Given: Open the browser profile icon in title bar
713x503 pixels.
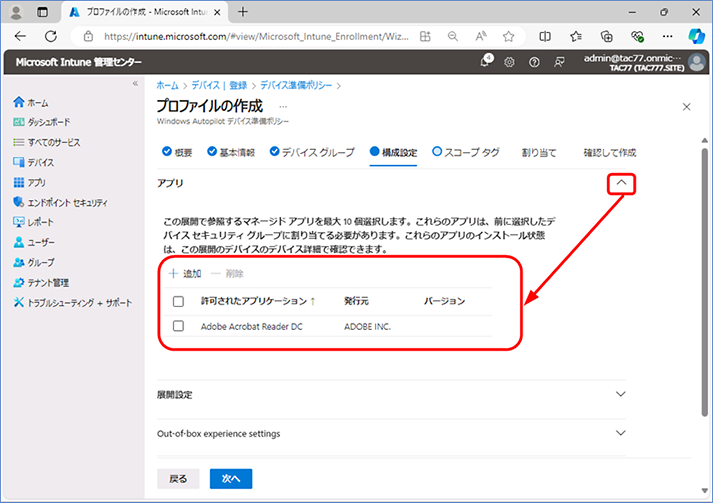Looking at the screenshot, I should click(x=16, y=12).
